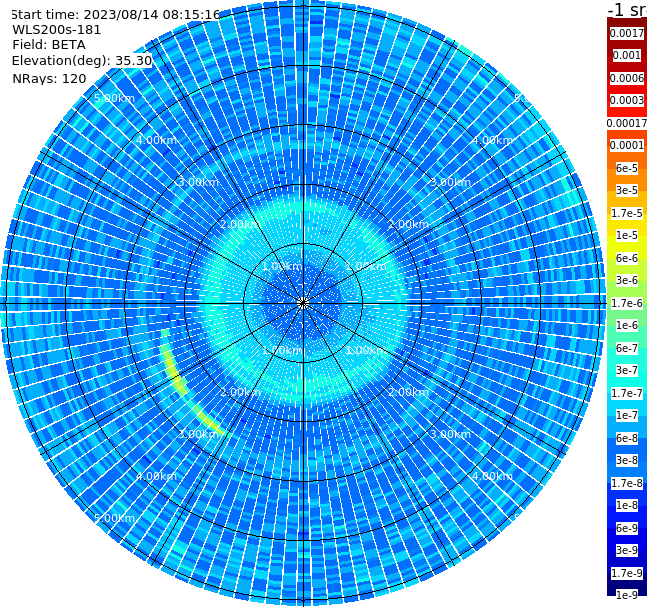Click the lower-left 2.00km range label
This screenshot has width=647, height=607.
pyautogui.click(x=241, y=392)
